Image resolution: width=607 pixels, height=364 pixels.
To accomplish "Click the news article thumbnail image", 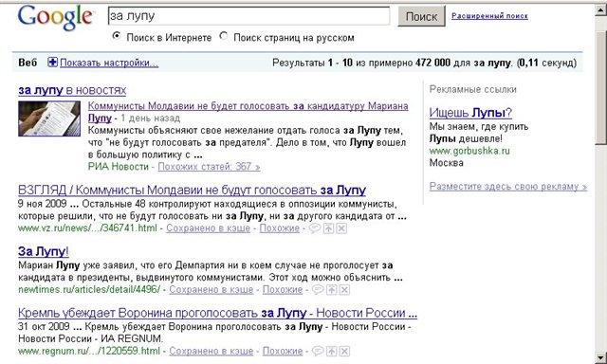I will pyautogui.click(x=49, y=118).
